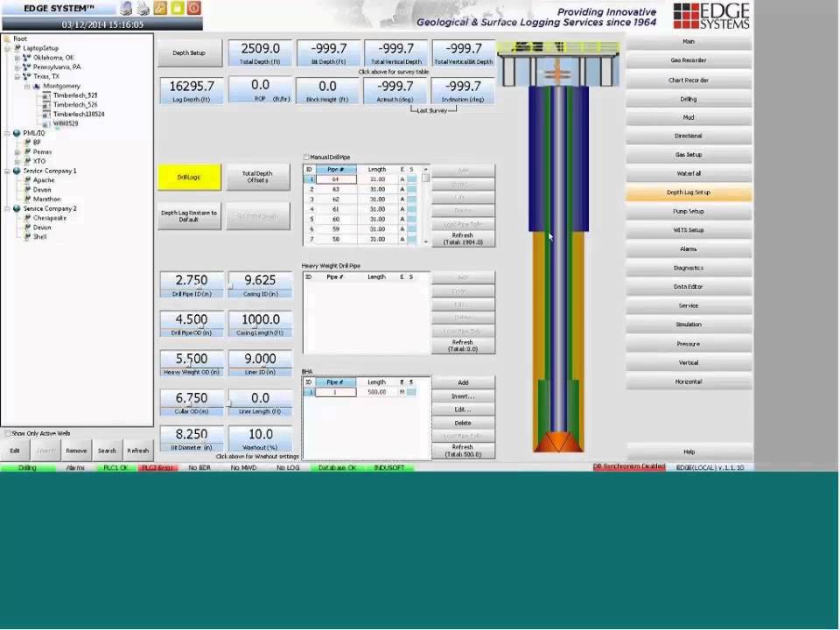
Task: Open the WITS Setup screen
Action: pos(689,230)
